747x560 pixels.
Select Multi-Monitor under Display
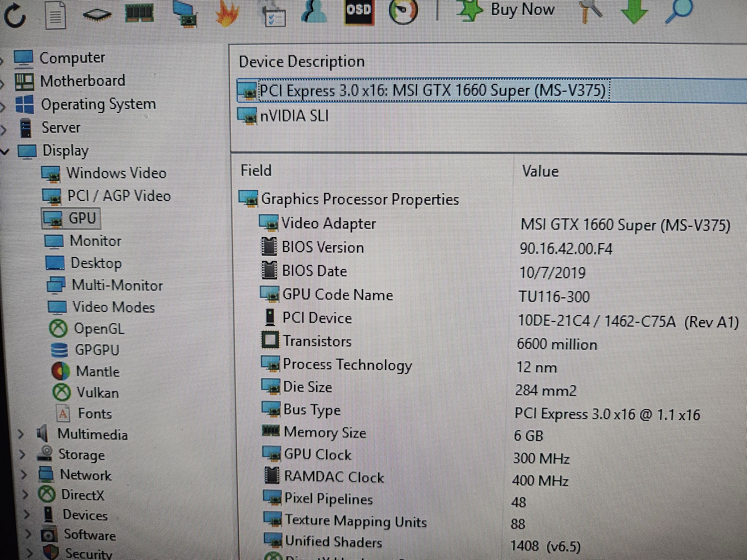(117, 285)
